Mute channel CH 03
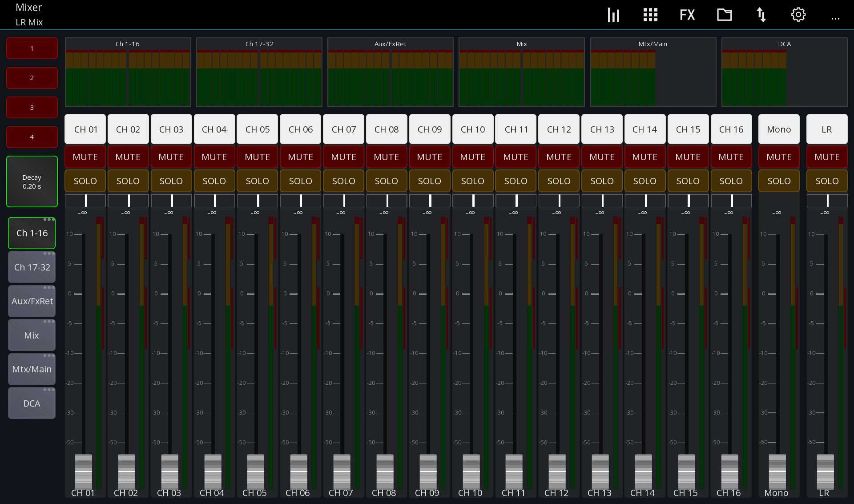 pyautogui.click(x=171, y=157)
